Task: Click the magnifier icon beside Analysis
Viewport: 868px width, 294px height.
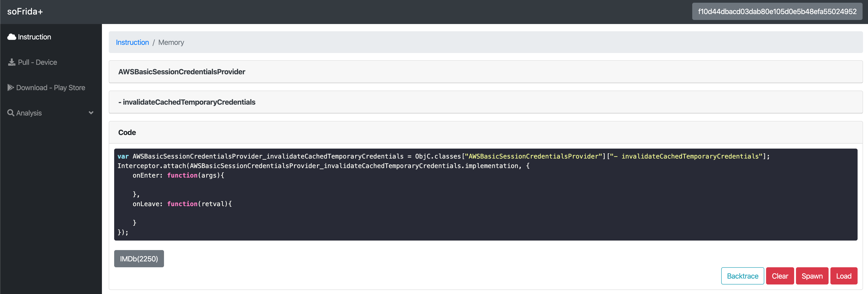Action: (x=11, y=113)
